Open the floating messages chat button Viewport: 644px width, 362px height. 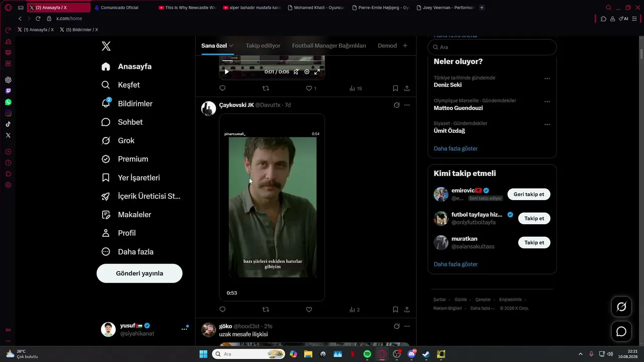pos(621,332)
